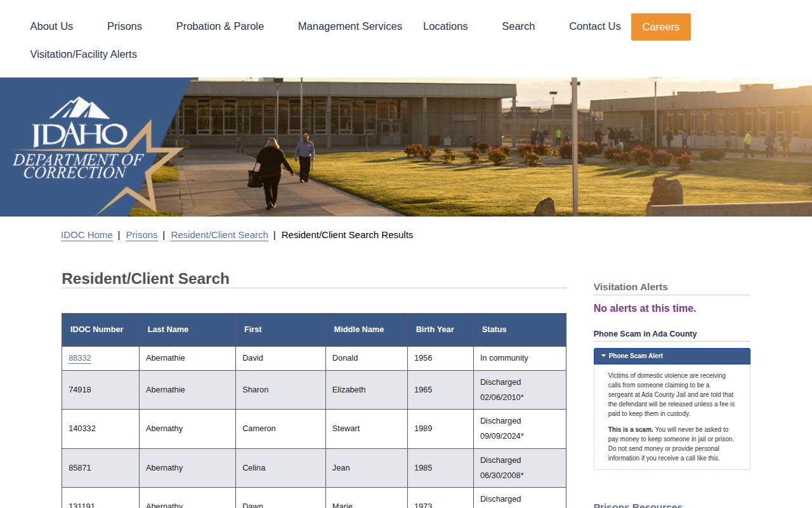Image resolution: width=812 pixels, height=508 pixels.
Task: Go to the Contact Us page
Action: pyautogui.click(x=595, y=27)
